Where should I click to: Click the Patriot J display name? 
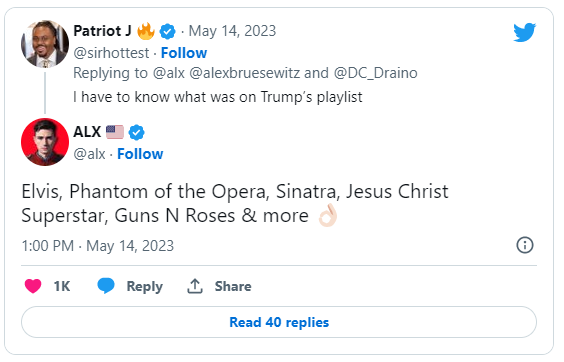103,31
